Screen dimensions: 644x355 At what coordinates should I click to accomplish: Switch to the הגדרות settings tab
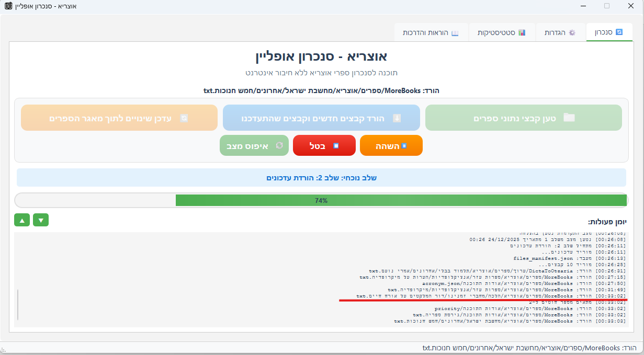click(x=560, y=32)
